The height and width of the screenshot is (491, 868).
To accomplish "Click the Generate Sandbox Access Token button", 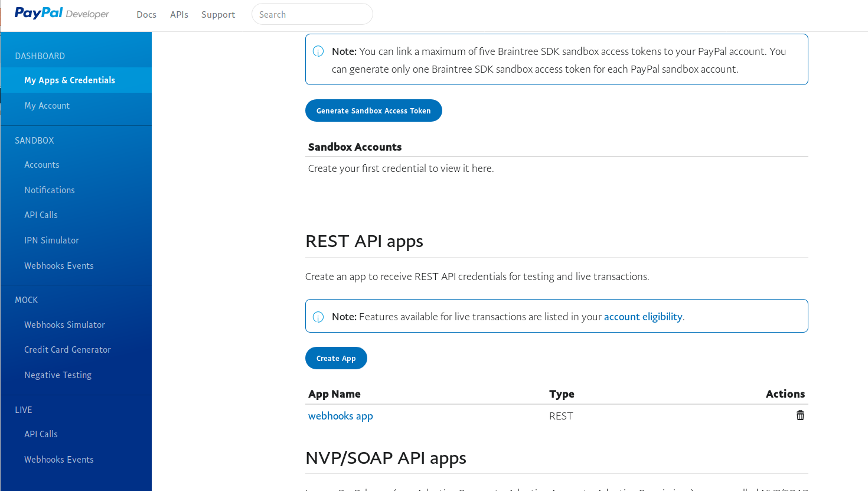I will [x=373, y=110].
